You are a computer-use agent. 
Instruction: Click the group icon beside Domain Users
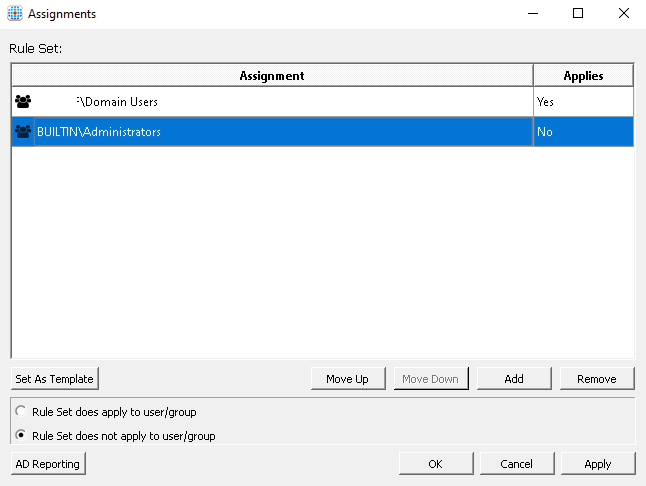[23, 102]
